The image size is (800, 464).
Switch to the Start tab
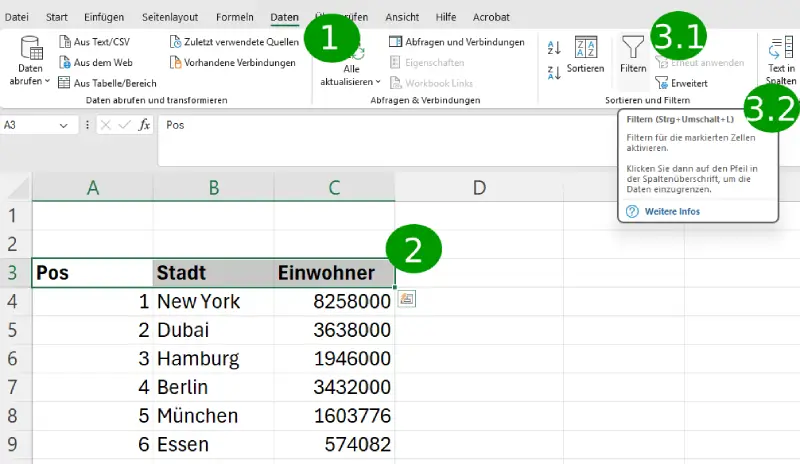pos(57,17)
